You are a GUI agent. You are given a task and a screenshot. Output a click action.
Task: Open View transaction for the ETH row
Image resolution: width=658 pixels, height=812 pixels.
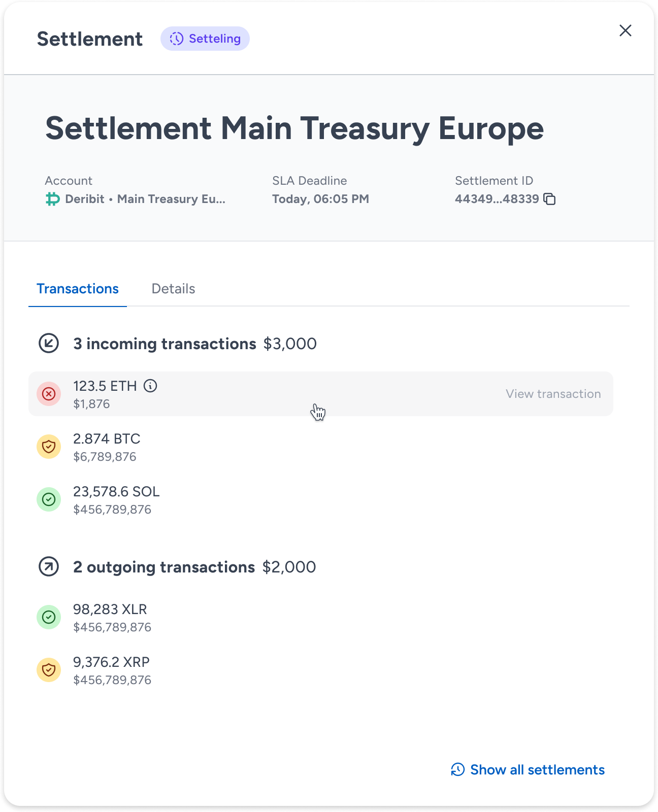[553, 394]
